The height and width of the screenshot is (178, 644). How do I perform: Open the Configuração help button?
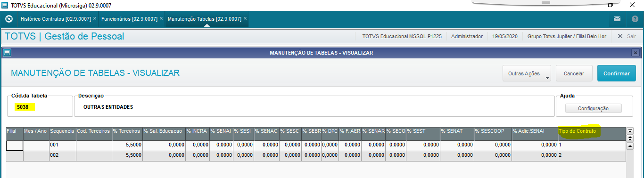(593, 108)
